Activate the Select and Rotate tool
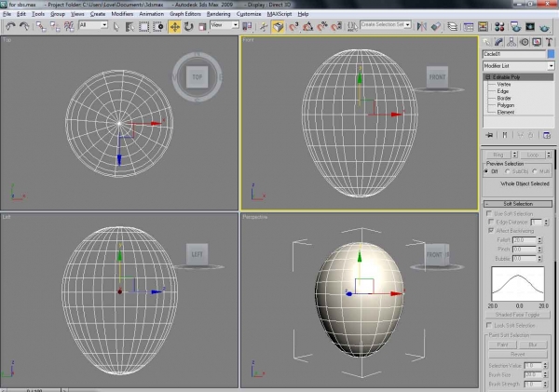 (x=188, y=27)
